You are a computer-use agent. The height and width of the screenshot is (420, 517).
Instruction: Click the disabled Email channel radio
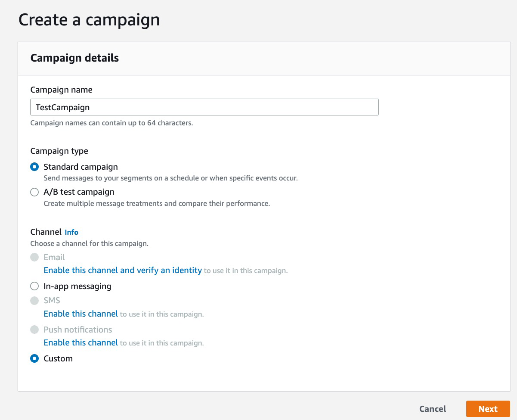click(x=34, y=257)
